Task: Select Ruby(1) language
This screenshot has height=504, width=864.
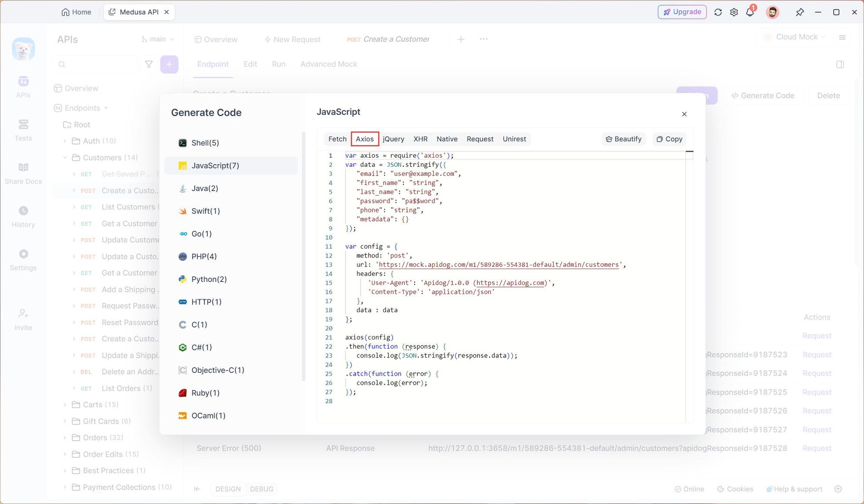Action: coord(231,393)
